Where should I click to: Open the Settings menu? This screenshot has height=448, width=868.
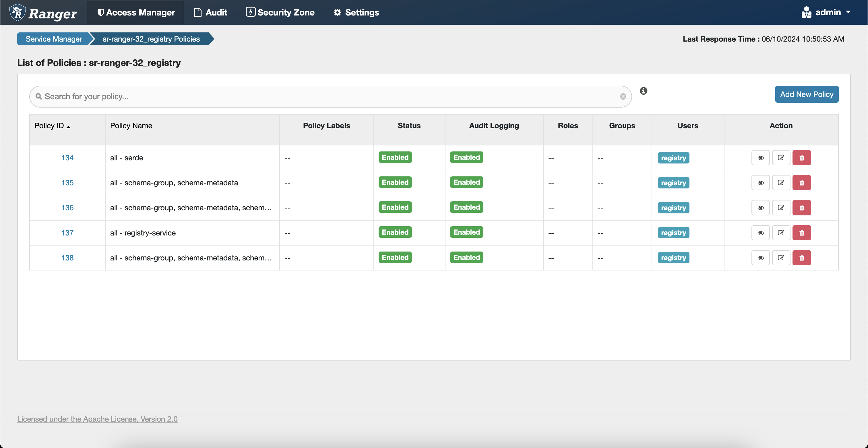(x=356, y=12)
